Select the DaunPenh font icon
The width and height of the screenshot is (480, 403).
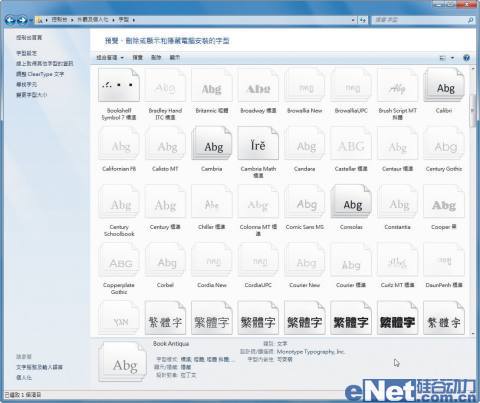point(444,260)
